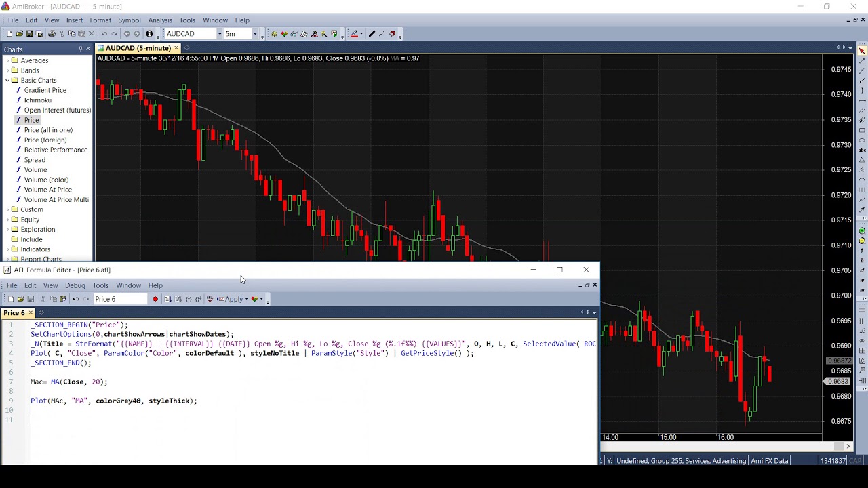The image size is (868, 488).
Task: Select the arc drawing tool
Action: click(x=862, y=180)
